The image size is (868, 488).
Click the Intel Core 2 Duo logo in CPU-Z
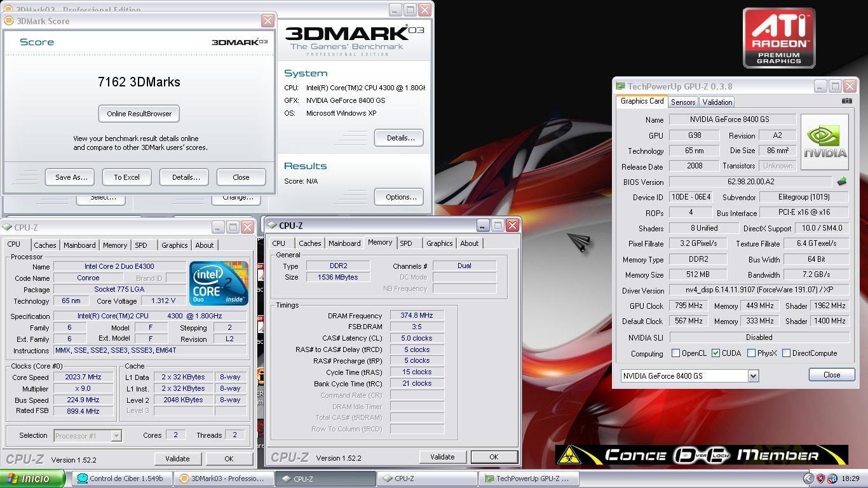tap(219, 283)
